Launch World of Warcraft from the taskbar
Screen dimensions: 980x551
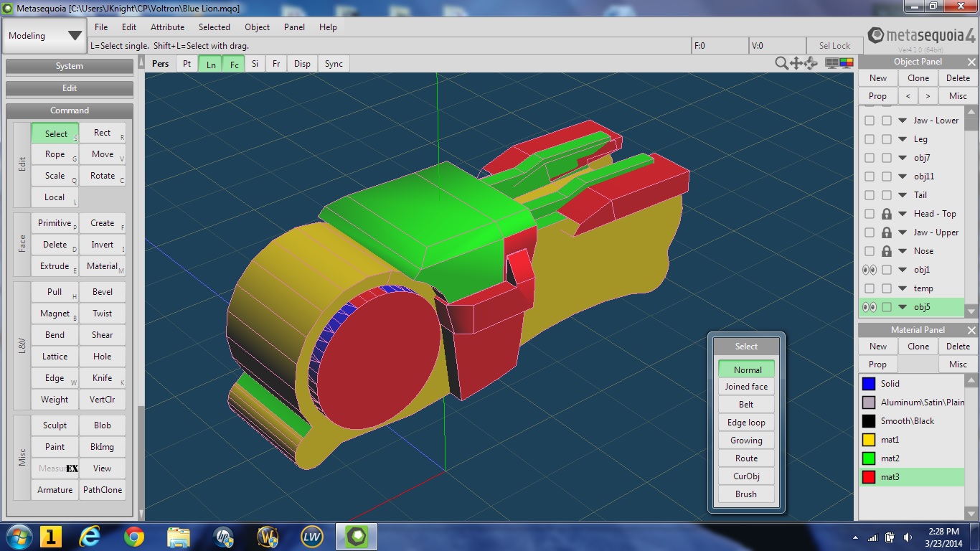268,537
